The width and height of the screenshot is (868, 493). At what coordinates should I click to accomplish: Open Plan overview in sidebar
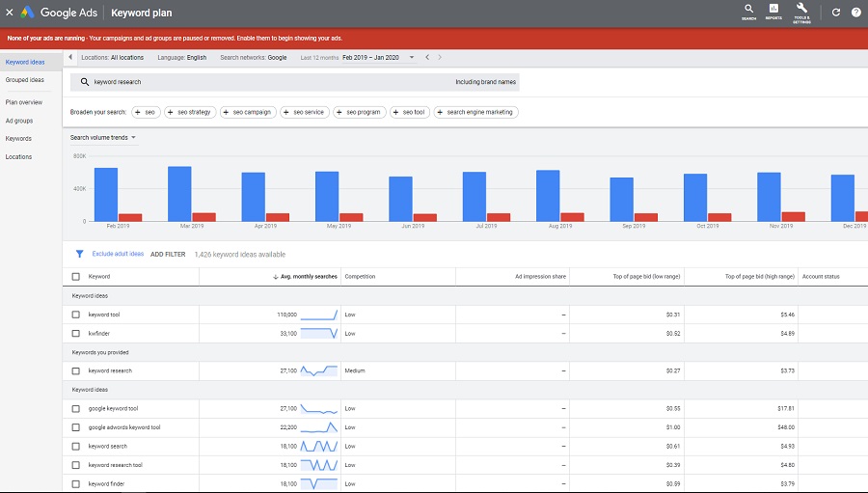coord(24,102)
